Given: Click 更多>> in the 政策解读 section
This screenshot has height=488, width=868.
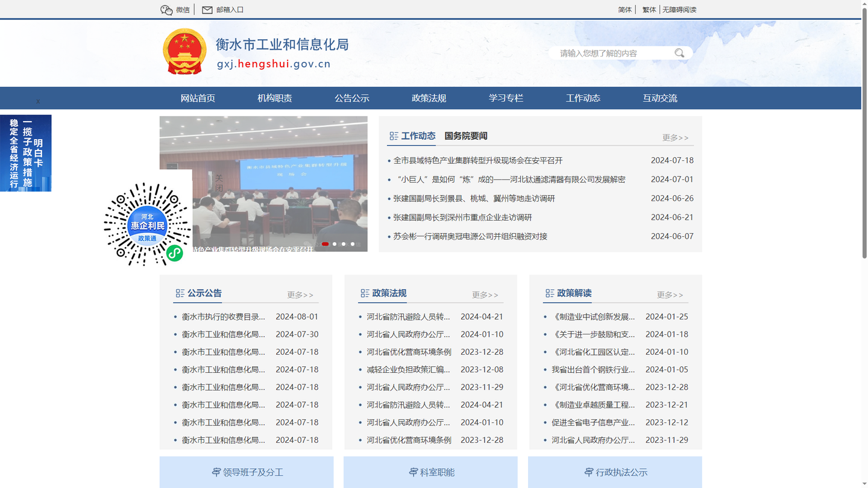Looking at the screenshot, I should (670, 295).
